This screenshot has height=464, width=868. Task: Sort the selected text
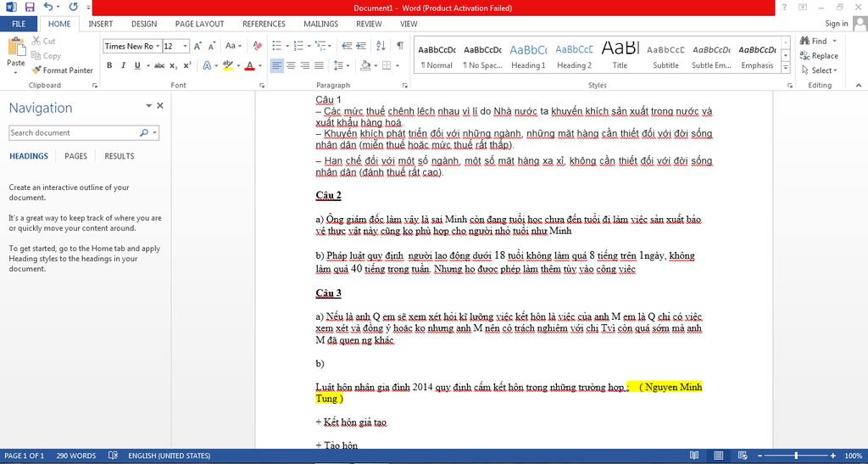381,46
